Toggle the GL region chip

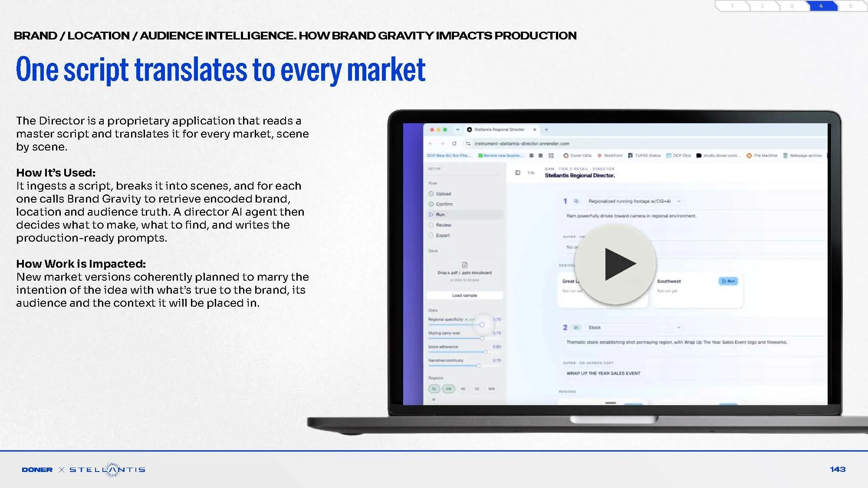(x=434, y=389)
